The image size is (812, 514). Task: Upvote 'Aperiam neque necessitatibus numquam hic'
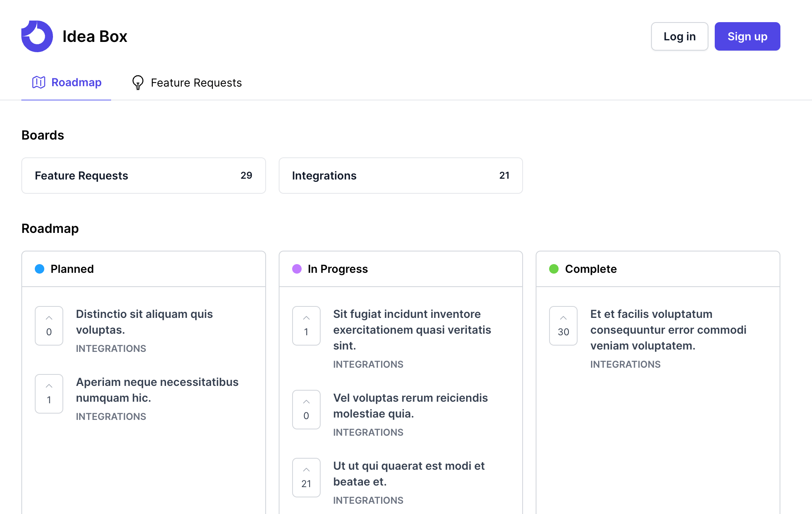tap(49, 393)
